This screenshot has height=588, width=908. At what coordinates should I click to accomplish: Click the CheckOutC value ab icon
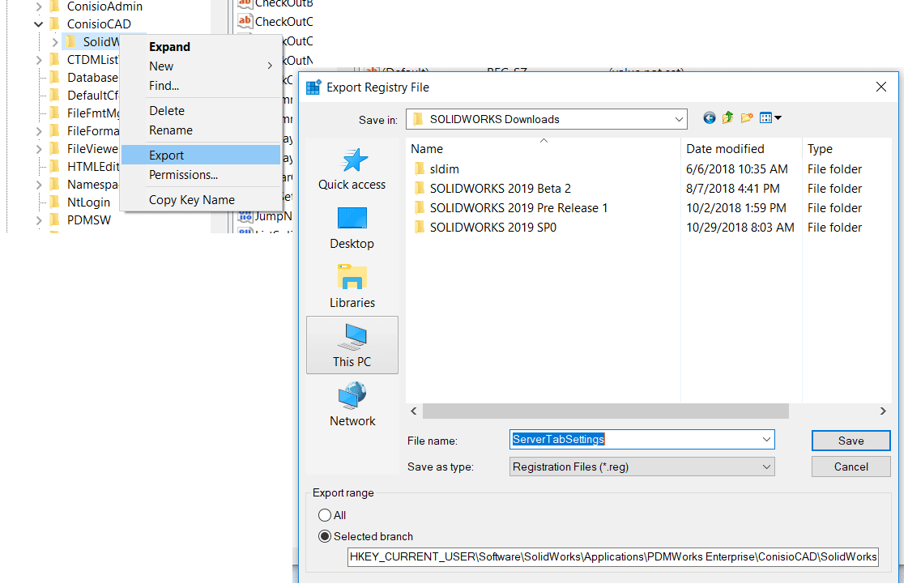245,21
